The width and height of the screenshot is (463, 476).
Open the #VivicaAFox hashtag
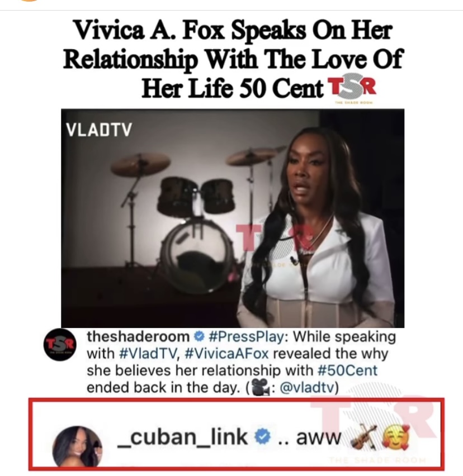(226, 354)
